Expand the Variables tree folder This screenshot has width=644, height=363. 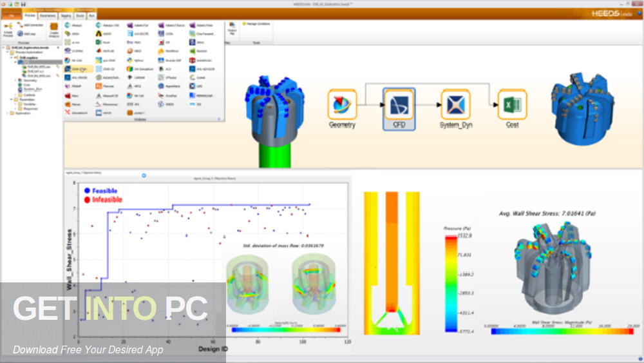click(x=15, y=104)
